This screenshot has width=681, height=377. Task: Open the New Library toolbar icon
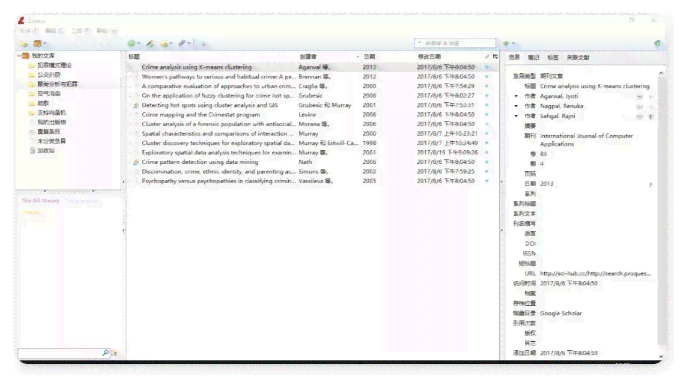coord(37,43)
